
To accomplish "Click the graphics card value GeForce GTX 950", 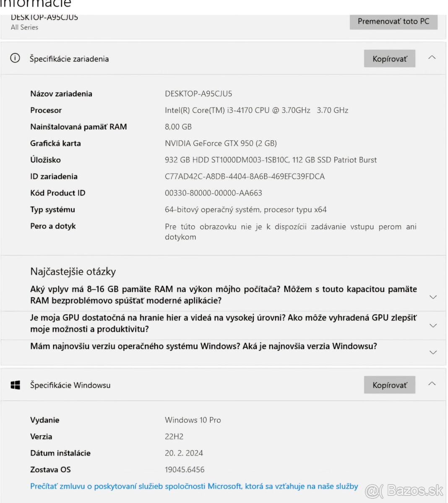I will pyautogui.click(x=221, y=143).
